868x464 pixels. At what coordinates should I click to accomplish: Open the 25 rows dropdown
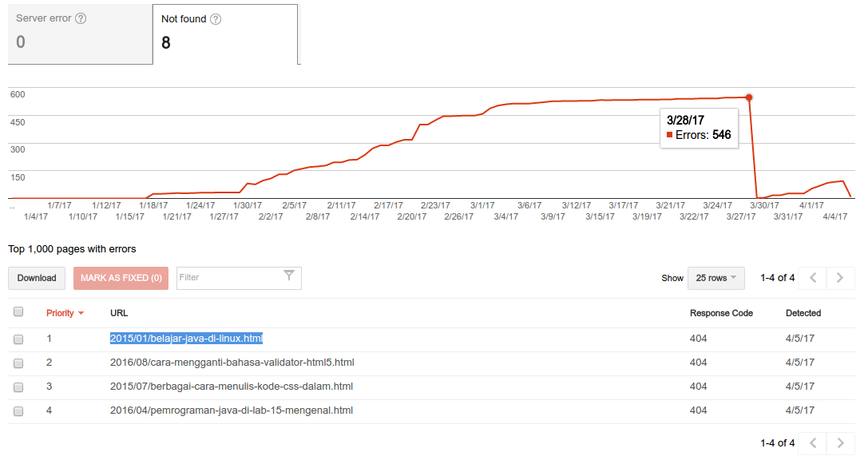(715, 278)
